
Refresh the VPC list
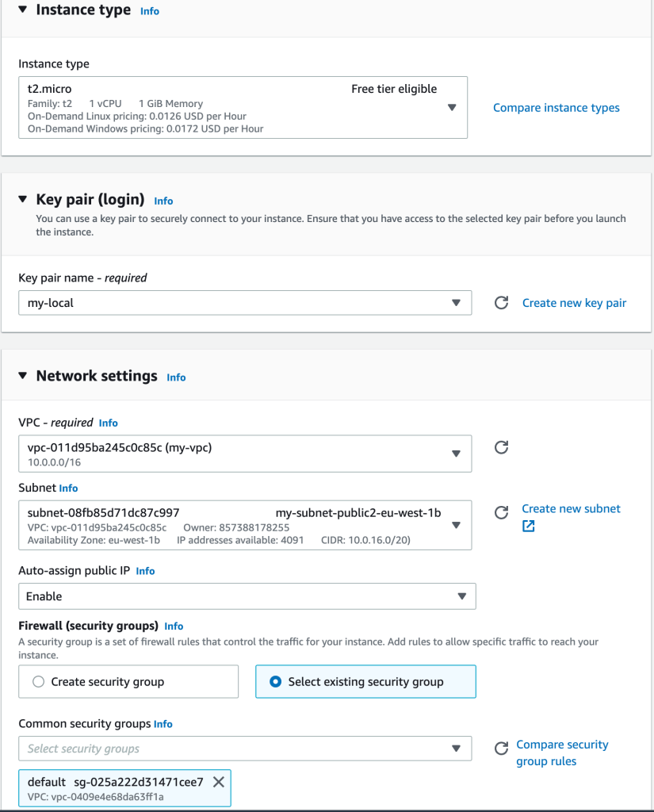tap(501, 447)
